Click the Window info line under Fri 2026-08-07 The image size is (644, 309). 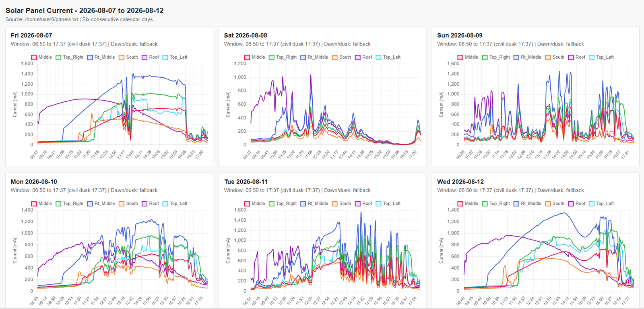[84, 44]
